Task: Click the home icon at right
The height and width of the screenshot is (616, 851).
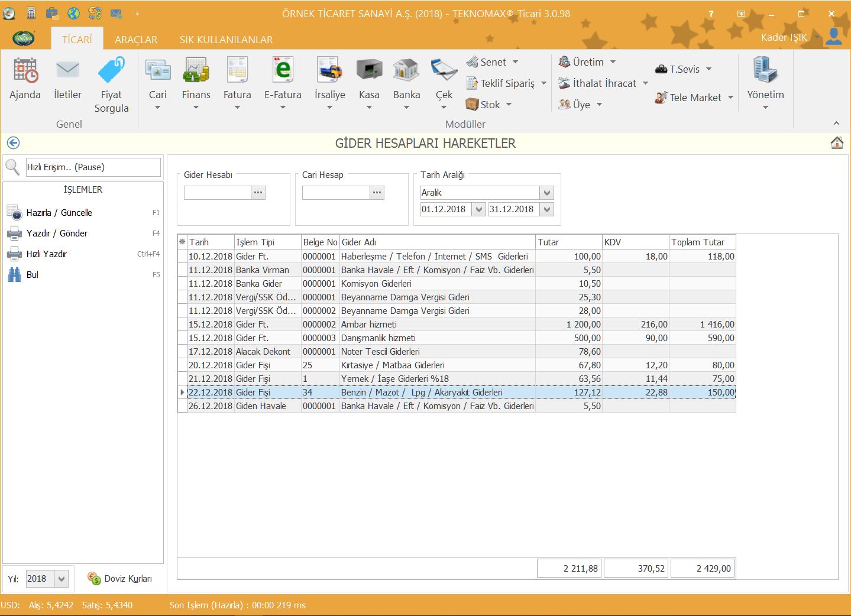Action: 837,143
